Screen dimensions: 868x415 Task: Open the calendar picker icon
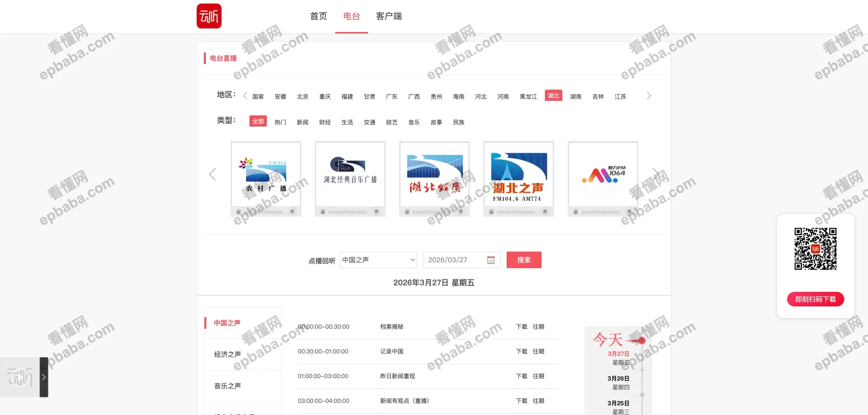coord(491,260)
